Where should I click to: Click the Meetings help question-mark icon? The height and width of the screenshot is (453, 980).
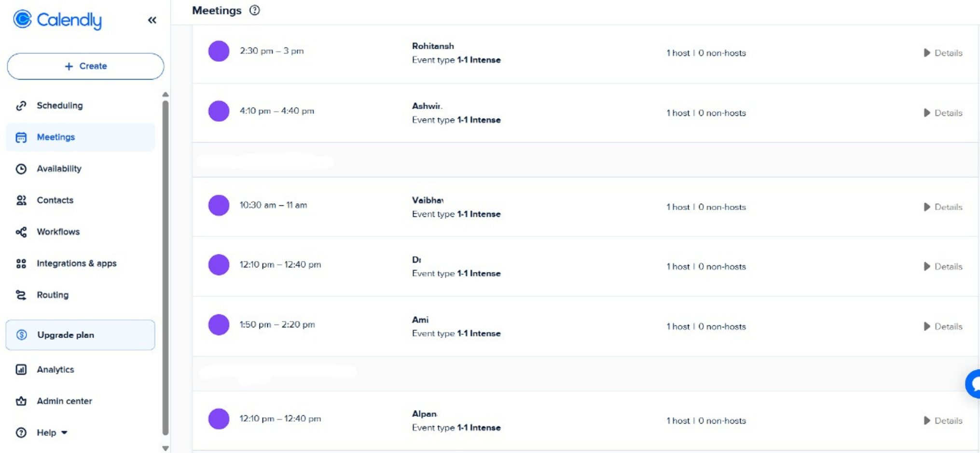[x=255, y=10]
